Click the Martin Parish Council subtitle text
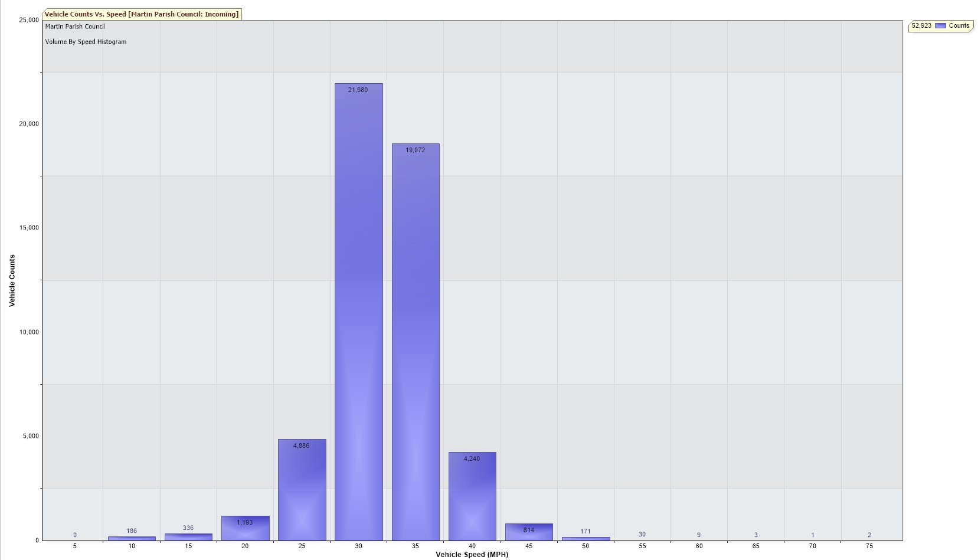This screenshot has height=560, width=978. tap(75, 27)
